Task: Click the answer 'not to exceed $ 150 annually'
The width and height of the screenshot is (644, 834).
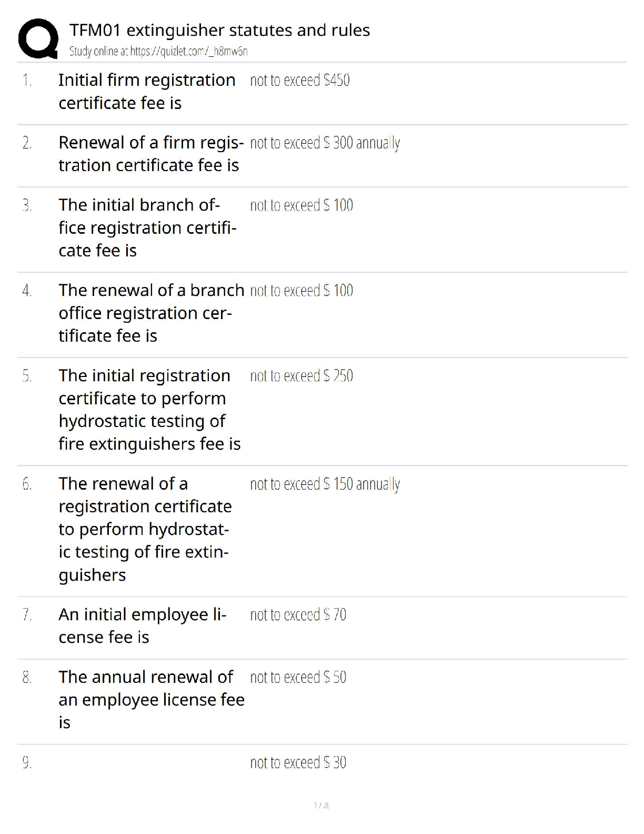Action: [325, 484]
